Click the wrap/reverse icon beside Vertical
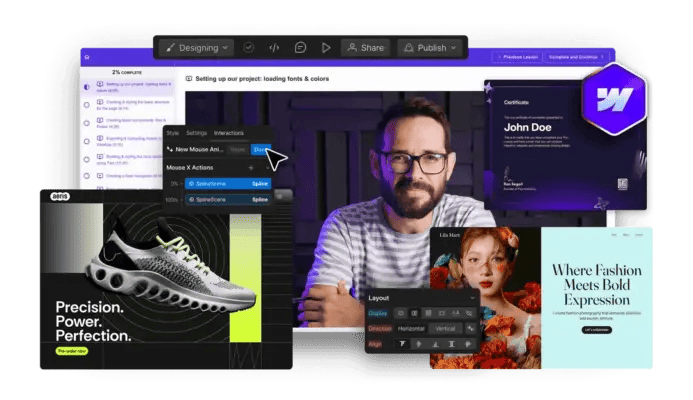Viewport: 693px width, 400px height. point(470,329)
